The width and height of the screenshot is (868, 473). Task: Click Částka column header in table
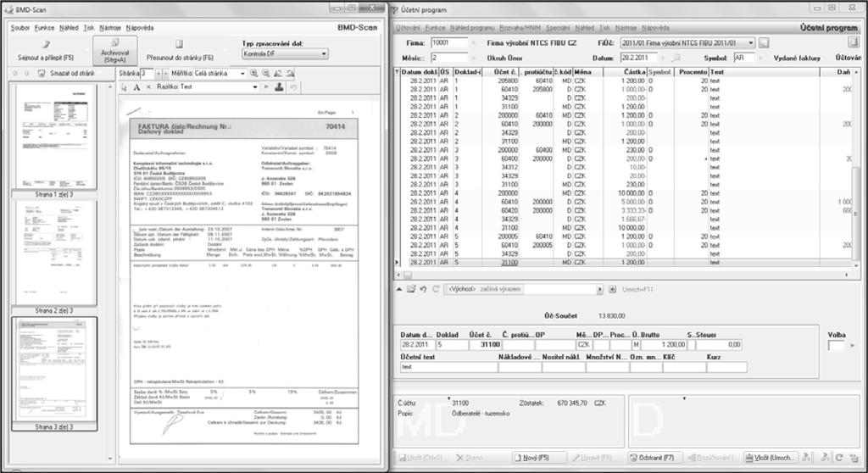pos(625,72)
